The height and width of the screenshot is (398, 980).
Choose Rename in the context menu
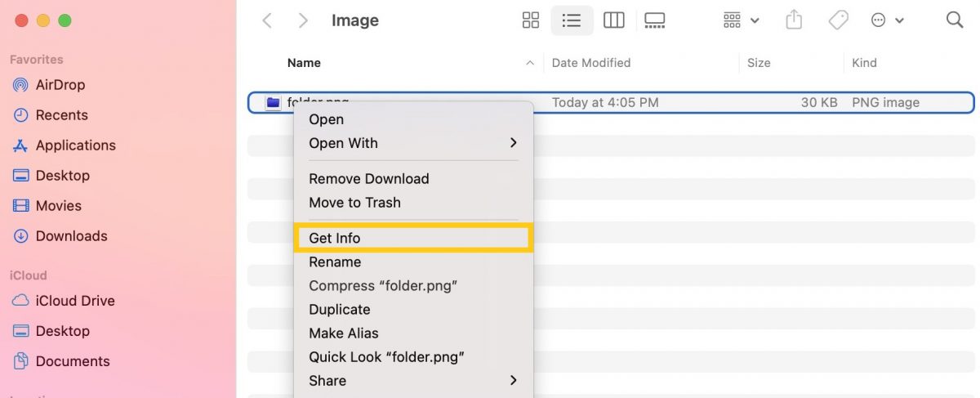(335, 262)
